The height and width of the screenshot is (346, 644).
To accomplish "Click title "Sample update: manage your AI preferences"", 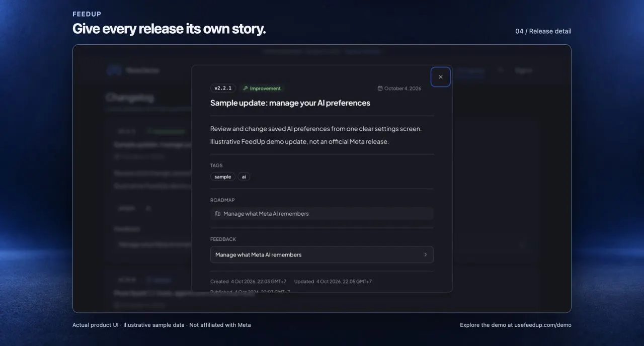I will [290, 103].
